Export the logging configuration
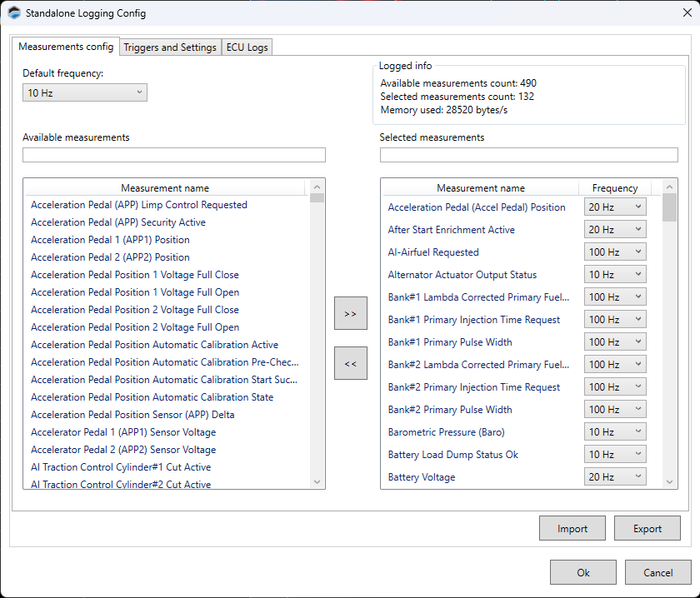Image resolution: width=700 pixels, height=598 pixels. click(x=647, y=528)
